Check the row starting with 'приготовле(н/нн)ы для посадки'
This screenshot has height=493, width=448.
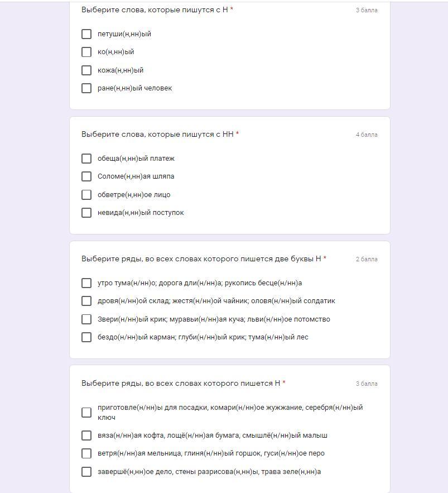click(x=86, y=412)
